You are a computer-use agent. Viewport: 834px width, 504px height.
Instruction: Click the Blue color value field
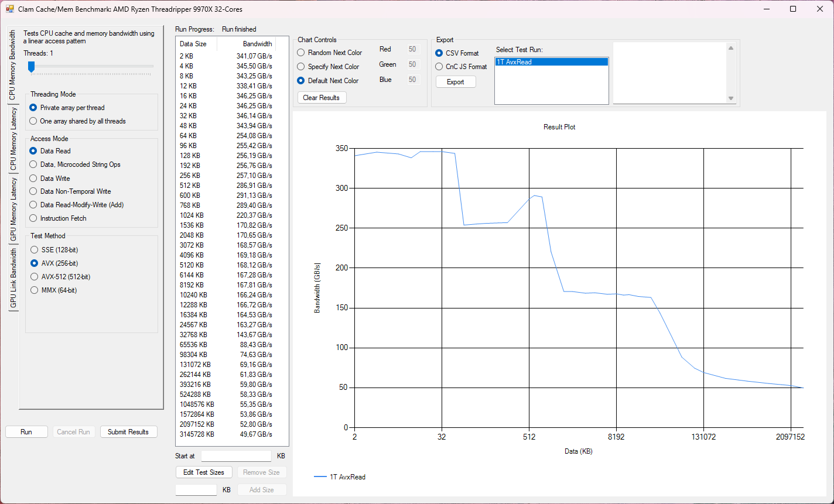412,80
